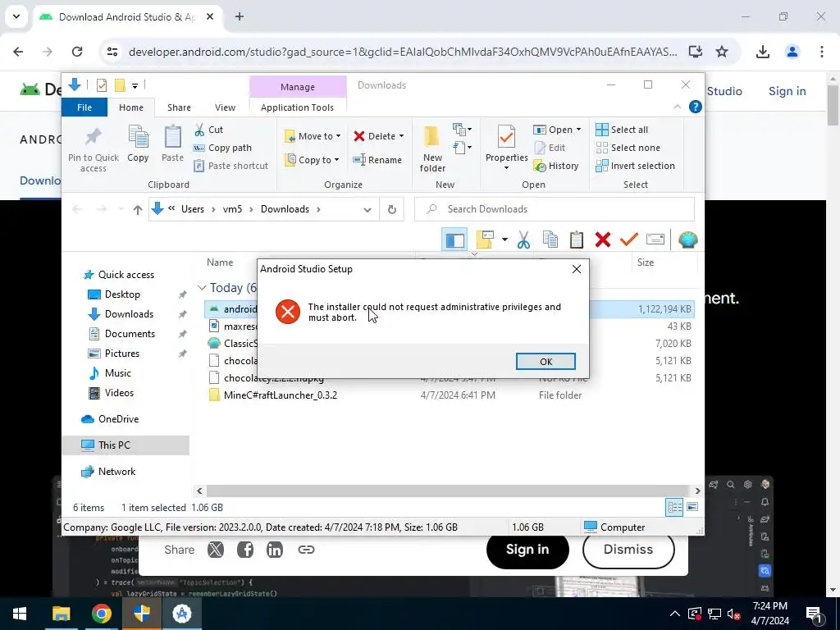Screen dimensions: 840x630
Task: Click Copy path in the ribbon
Action: (x=222, y=148)
